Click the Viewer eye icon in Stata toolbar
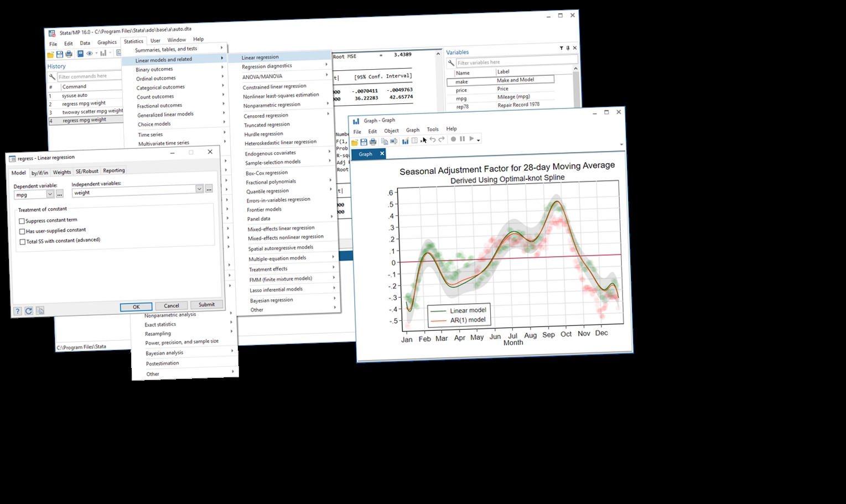 pyautogui.click(x=90, y=53)
